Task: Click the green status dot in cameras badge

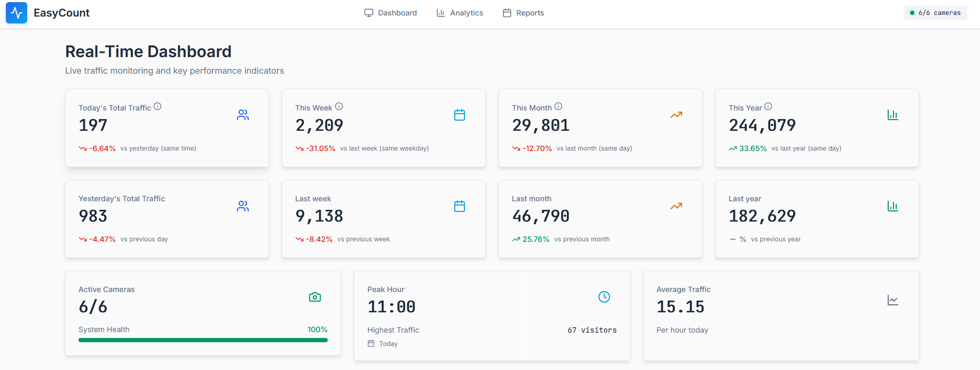Action: point(912,13)
